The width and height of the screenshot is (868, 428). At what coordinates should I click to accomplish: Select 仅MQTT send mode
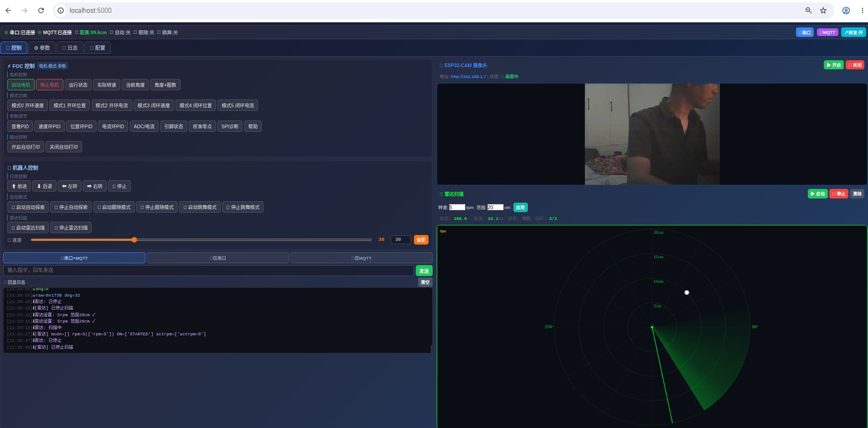361,258
